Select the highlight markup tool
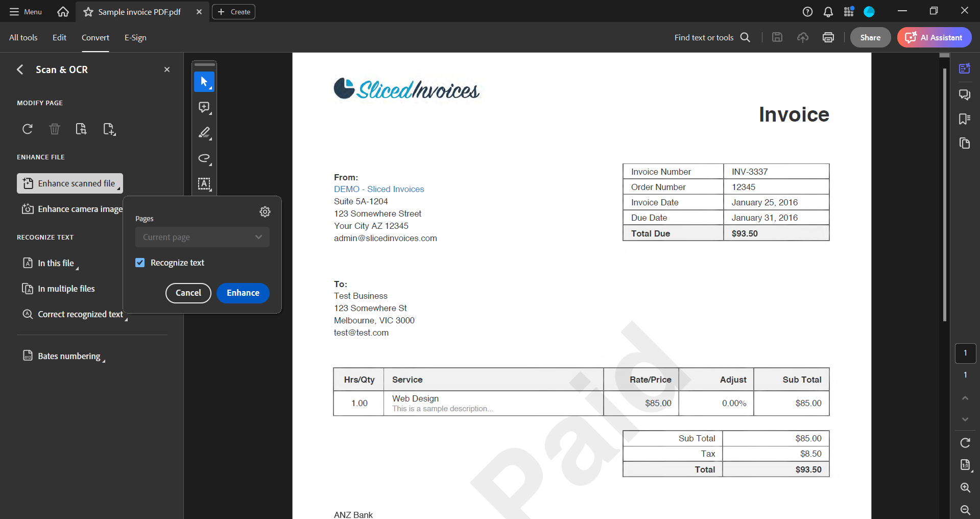This screenshot has height=519, width=980. tap(204, 133)
